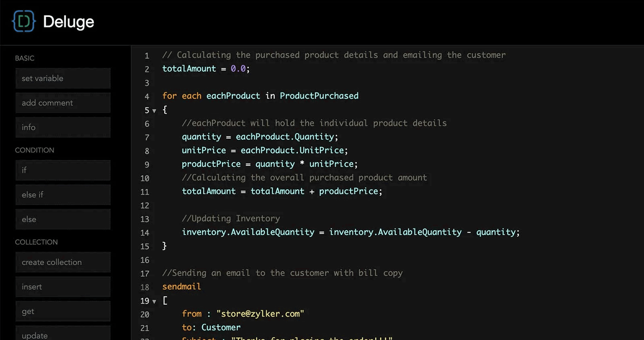Click the Deluge logo icon

click(x=24, y=21)
